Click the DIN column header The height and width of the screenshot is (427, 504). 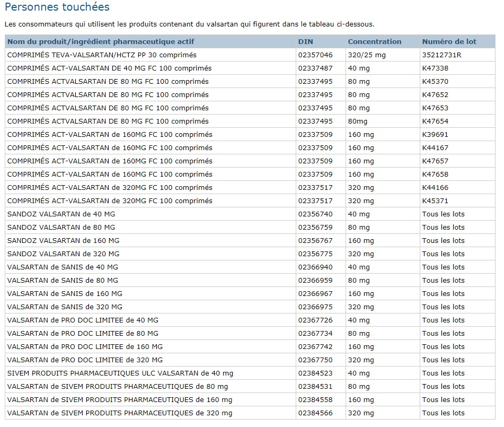pyautogui.click(x=305, y=41)
